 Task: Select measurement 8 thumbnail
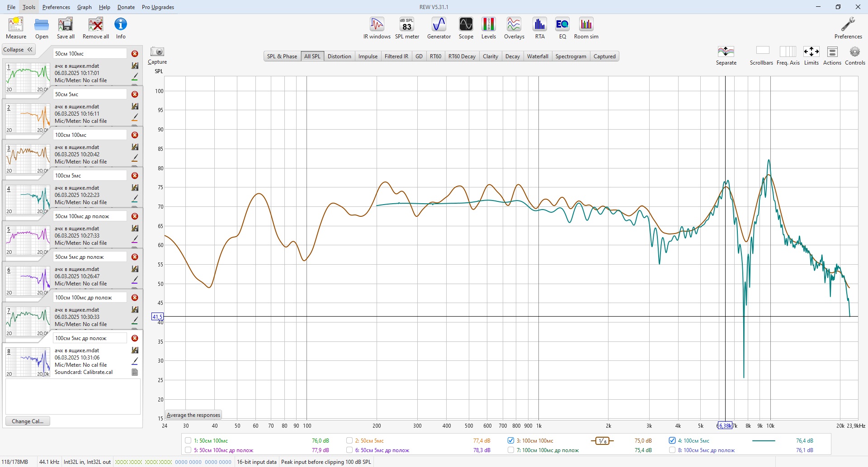[28, 362]
